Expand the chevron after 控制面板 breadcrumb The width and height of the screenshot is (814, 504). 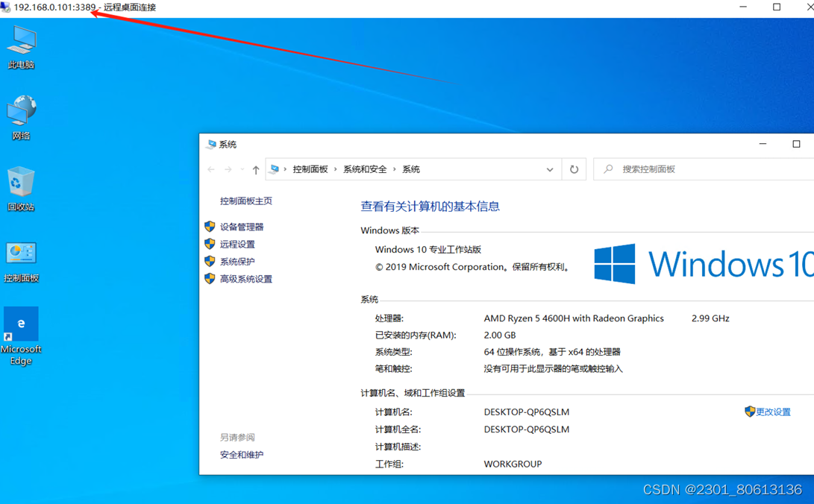pyautogui.click(x=335, y=169)
